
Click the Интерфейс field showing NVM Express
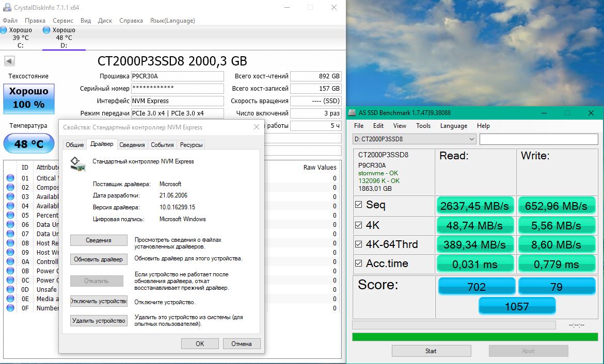[177, 101]
